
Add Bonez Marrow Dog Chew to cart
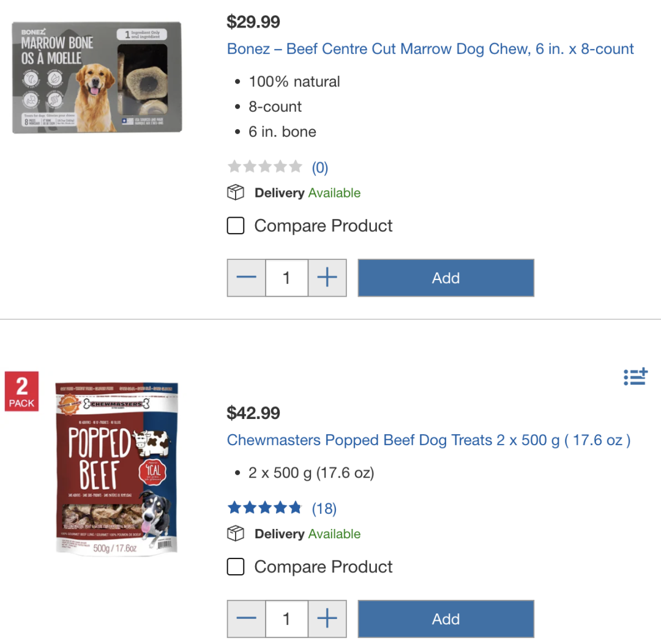(446, 278)
